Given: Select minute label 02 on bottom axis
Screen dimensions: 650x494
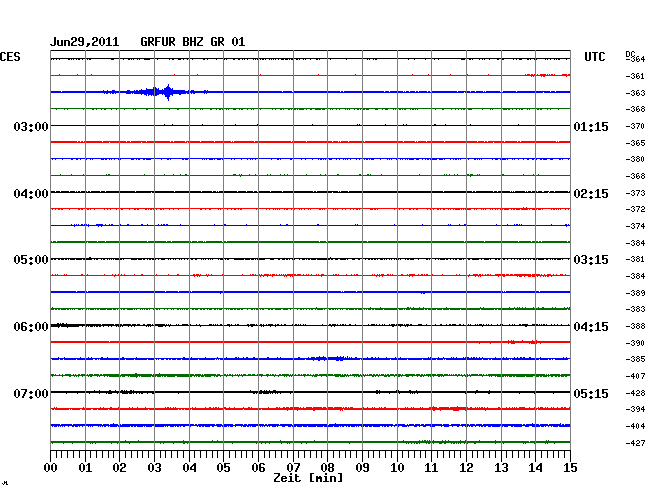Looking at the screenshot, I should pyautogui.click(x=119, y=468).
